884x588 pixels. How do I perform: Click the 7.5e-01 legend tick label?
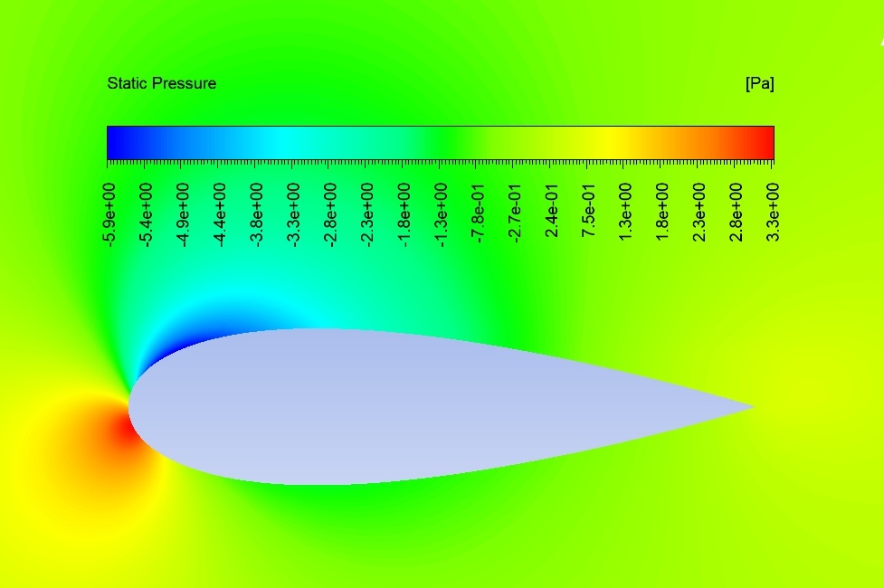pyautogui.click(x=588, y=211)
